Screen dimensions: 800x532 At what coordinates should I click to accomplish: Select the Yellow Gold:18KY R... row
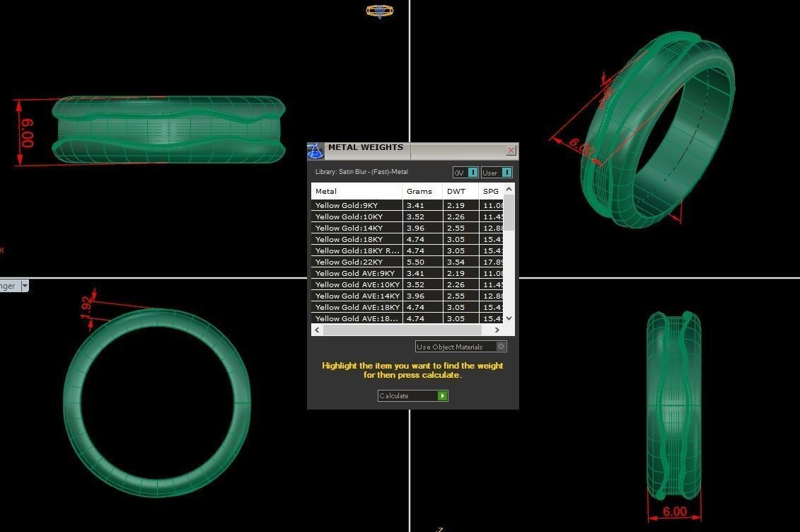407,250
